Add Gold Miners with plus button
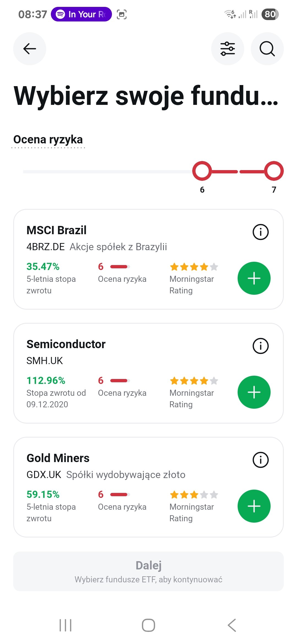The image size is (297, 644). point(254,506)
